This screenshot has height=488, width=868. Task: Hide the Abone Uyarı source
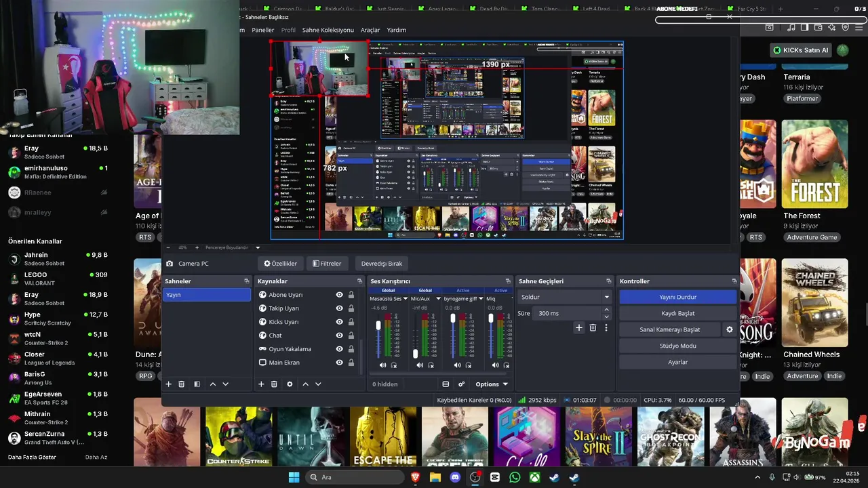point(339,295)
